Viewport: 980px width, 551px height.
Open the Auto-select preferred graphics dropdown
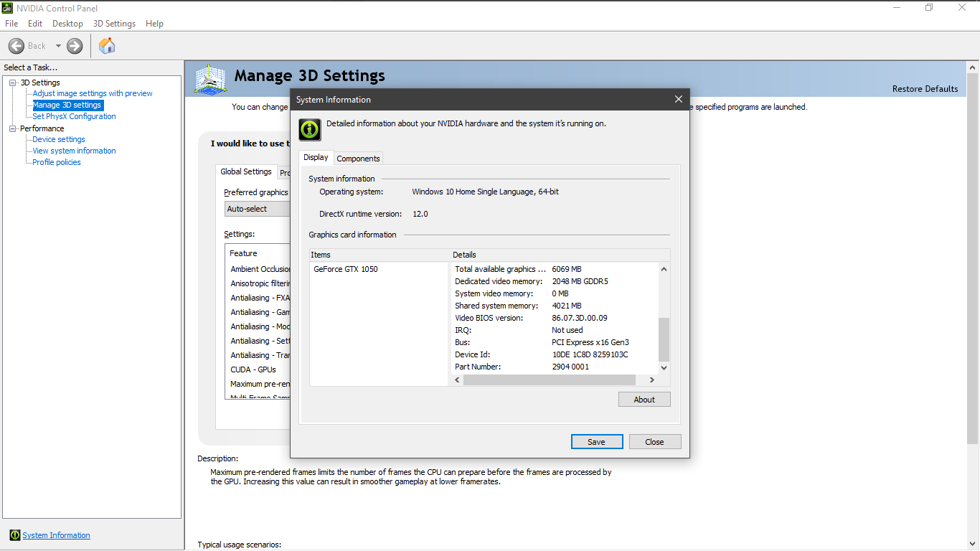pyautogui.click(x=258, y=209)
